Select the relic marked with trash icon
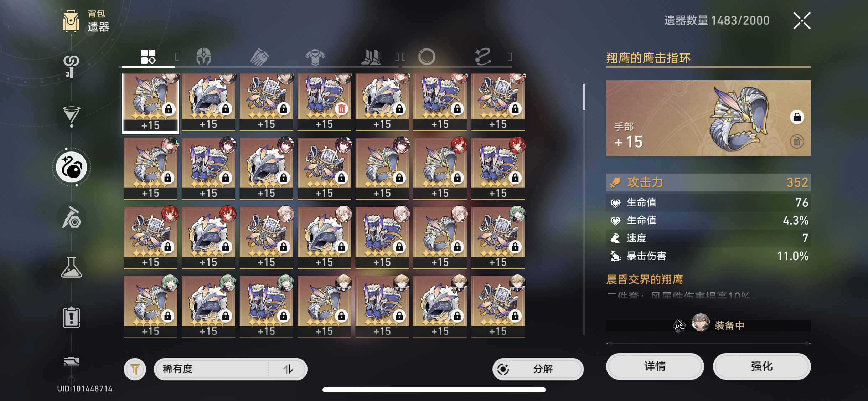 (x=324, y=102)
